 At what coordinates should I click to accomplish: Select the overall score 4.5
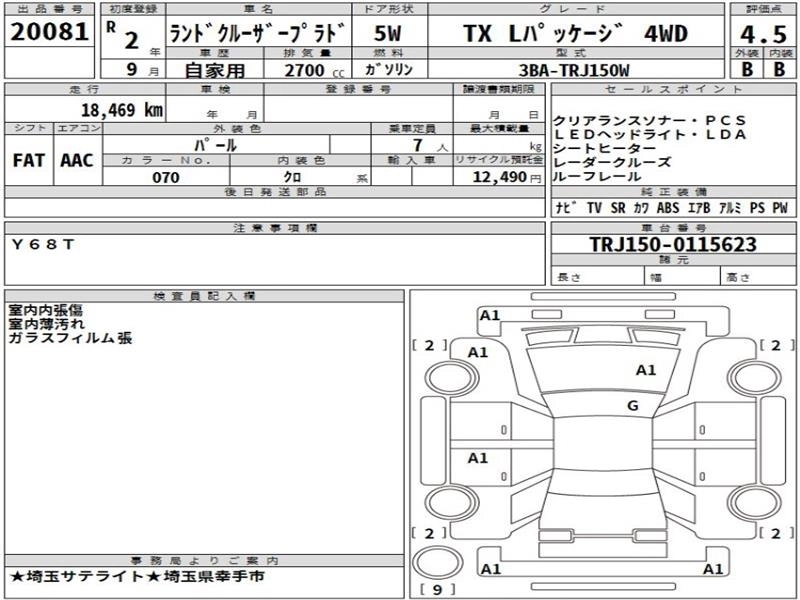coord(764,35)
